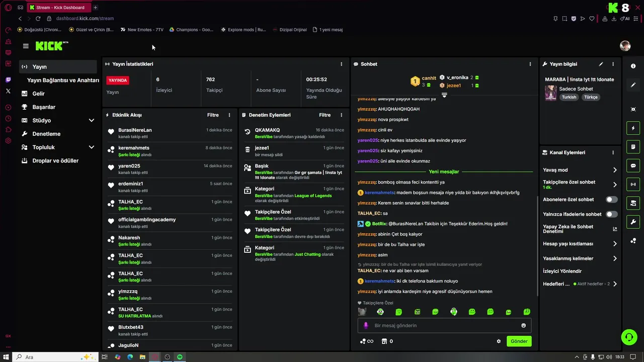644x362 pixels.
Task: Open options menu of Kanal Eylemleri panel
Action: coord(613,152)
